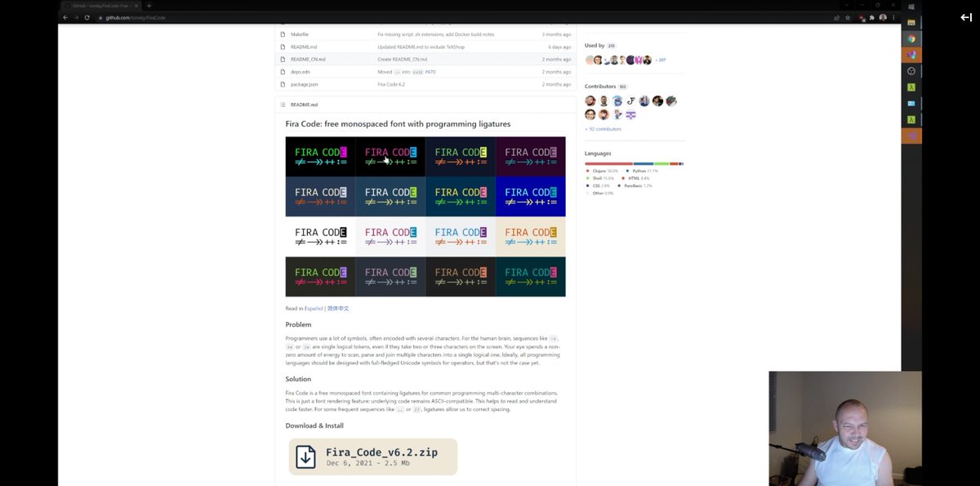Reload the GitHub page

(87, 17)
